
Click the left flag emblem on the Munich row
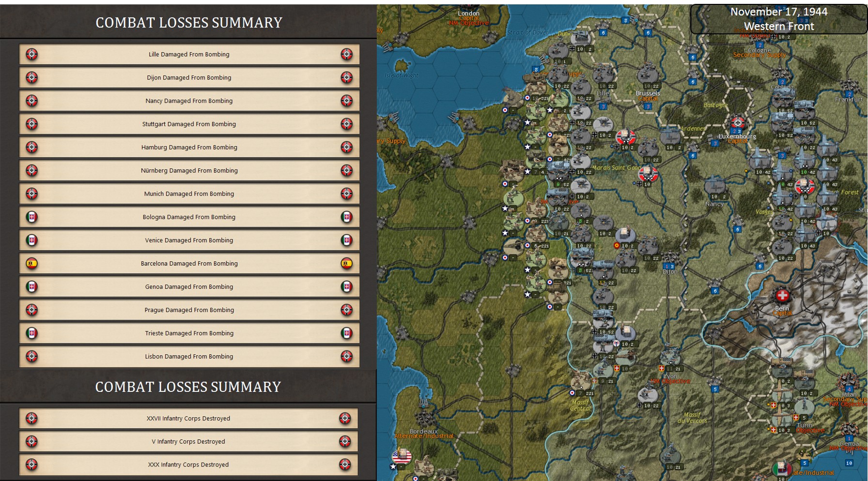point(31,194)
